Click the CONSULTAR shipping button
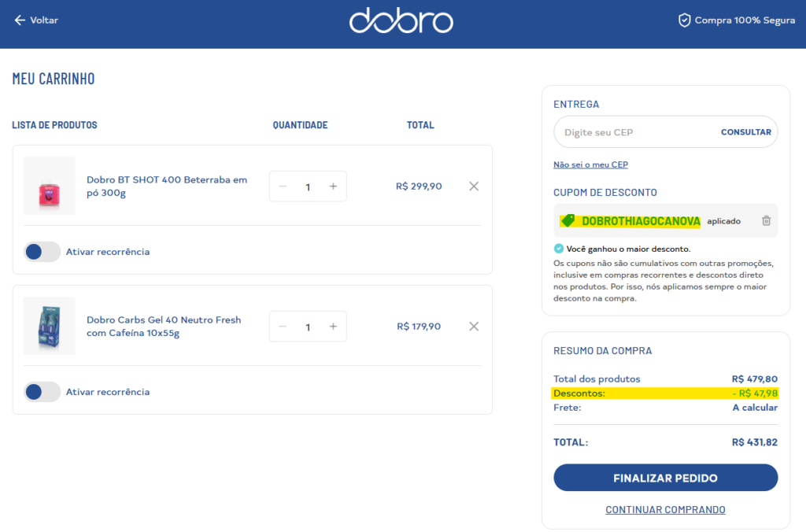Viewport: 806px width, 532px height. click(x=746, y=132)
